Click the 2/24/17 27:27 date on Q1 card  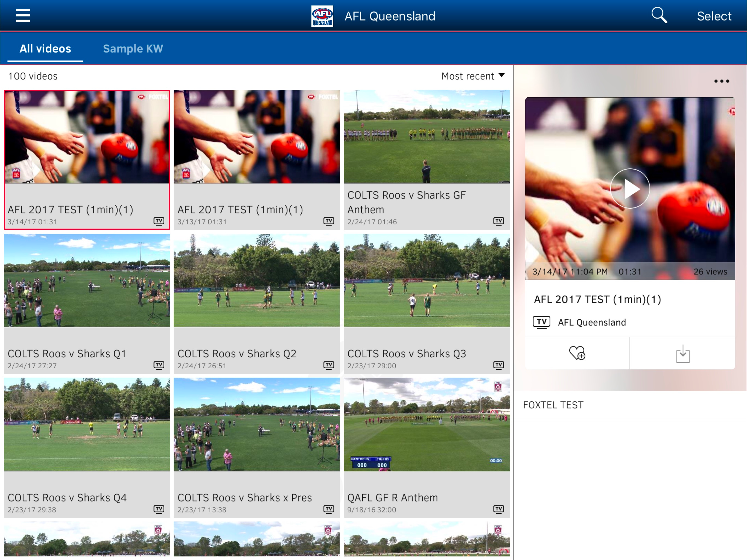(x=32, y=366)
